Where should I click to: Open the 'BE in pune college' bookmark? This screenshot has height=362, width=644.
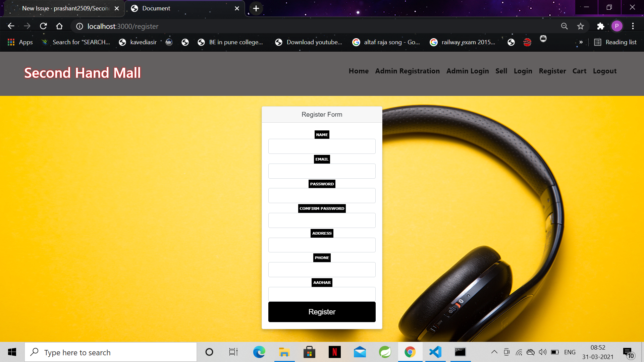point(230,42)
